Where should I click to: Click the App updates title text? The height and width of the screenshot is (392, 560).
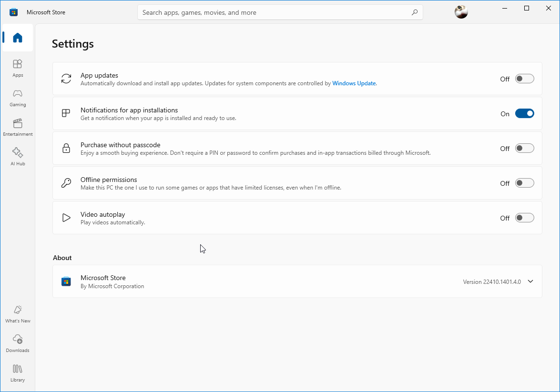[99, 75]
